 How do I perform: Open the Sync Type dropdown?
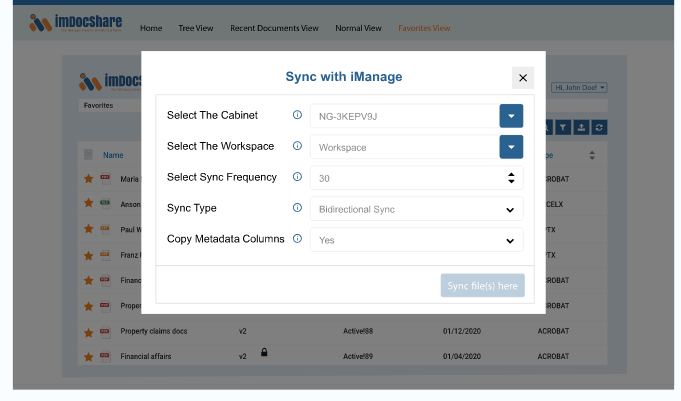[510, 209]
